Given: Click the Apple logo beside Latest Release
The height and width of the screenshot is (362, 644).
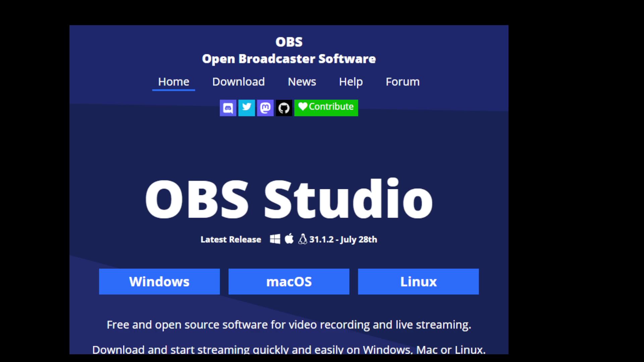Looking at the screenshot, I should pos(289,239).
